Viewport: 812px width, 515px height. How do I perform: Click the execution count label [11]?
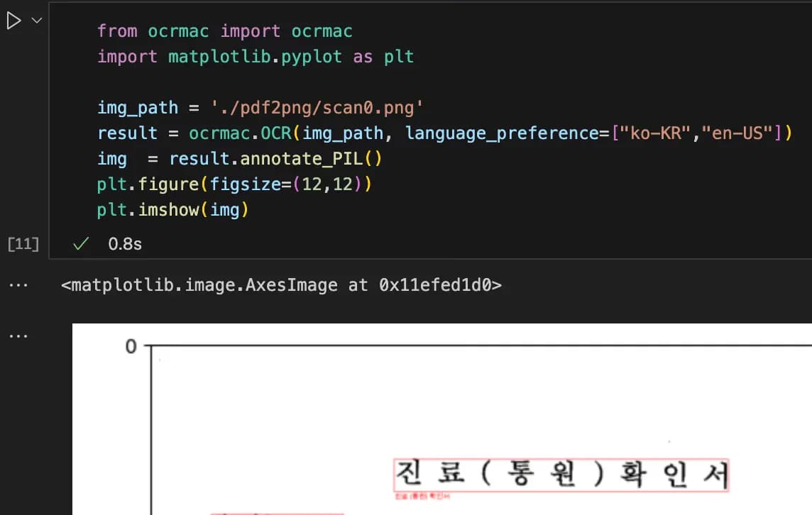[23, 243]
